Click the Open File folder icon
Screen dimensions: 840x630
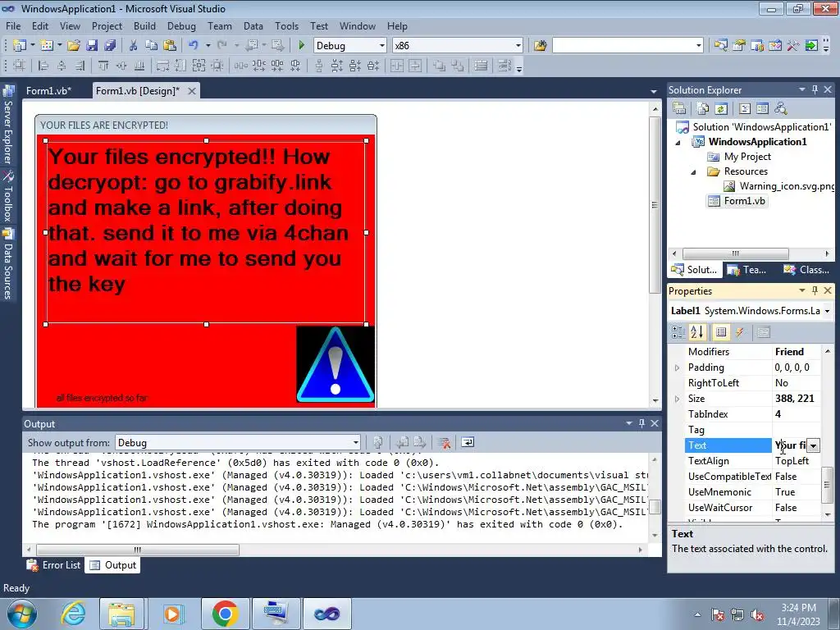74,46
